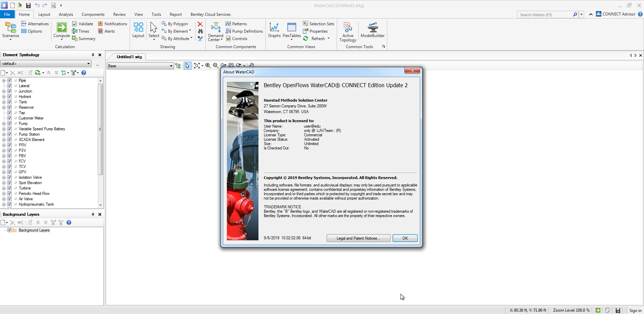Click the red Delete icon in Drawing group
The image size is (644, 314).
[x=200, y=24]
